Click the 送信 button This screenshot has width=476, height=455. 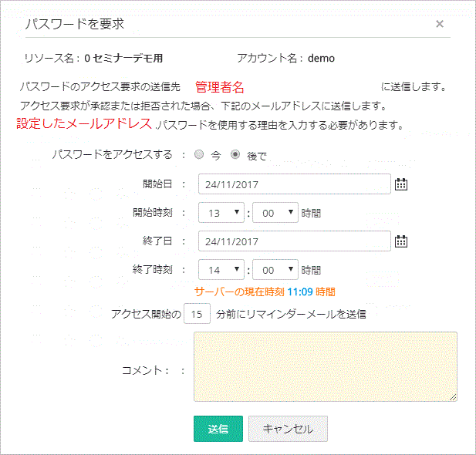[218, 429]
